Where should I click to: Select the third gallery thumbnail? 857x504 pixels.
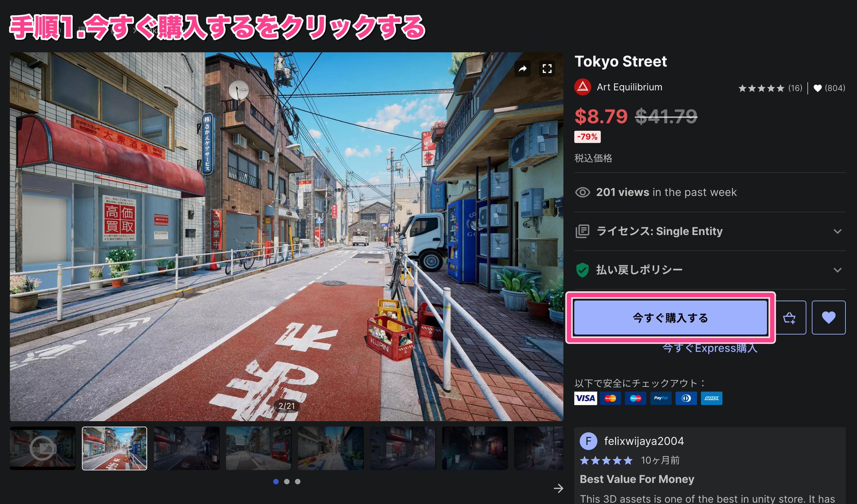click(x=187, y=448)
